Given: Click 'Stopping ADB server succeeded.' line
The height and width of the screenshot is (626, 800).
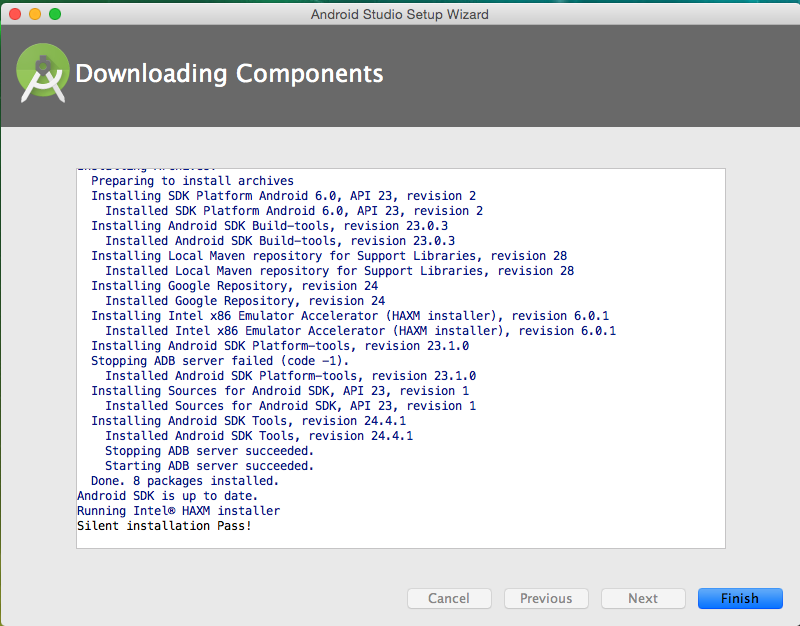Looking at the screenshot, I should tap(209, 450).
